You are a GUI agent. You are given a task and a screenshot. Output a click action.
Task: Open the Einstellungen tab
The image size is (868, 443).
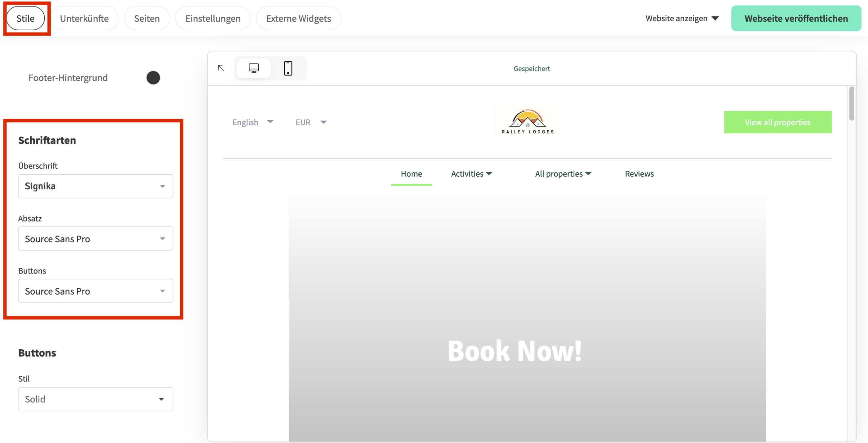click(x=213, y=18)
